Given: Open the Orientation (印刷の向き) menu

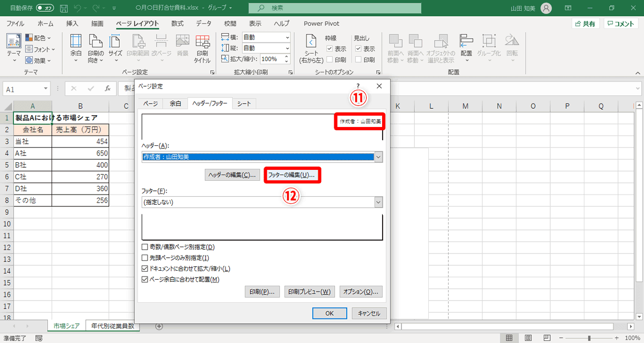Looking at the screenshot, I should coord(96,48).
